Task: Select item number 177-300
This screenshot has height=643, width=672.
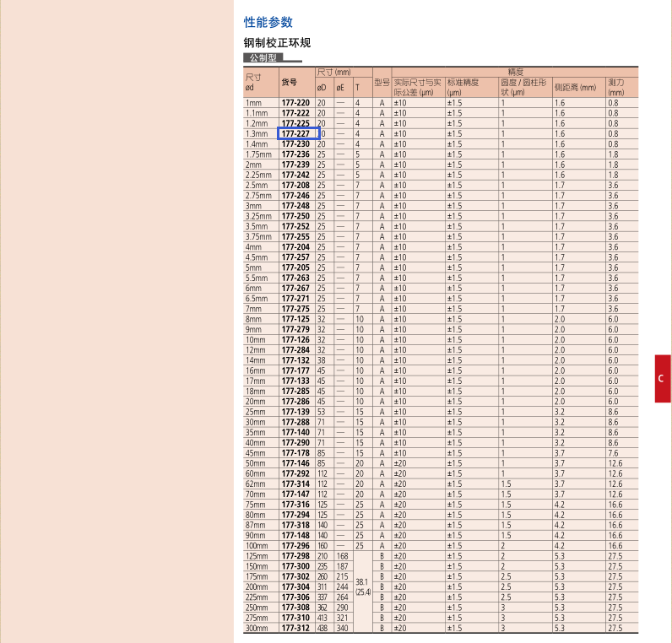Action: (x=295, y=566)
